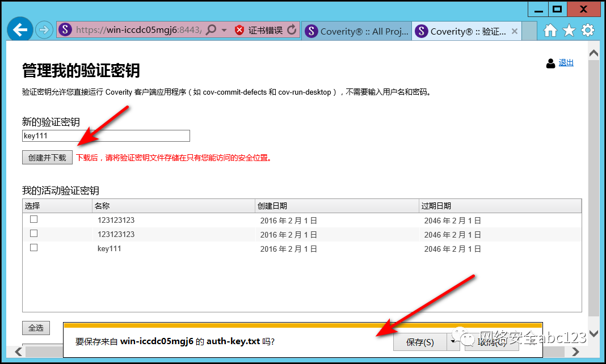Open Favorites with the star icon
This screenshot has width=606, height=364.
pyautogui.click(x=569, y=31)
